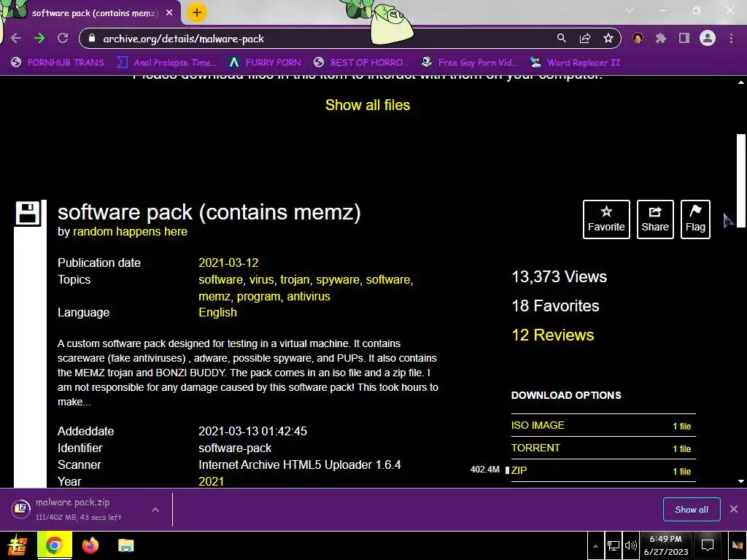Open the volume control tray icon

coord(630,545)
